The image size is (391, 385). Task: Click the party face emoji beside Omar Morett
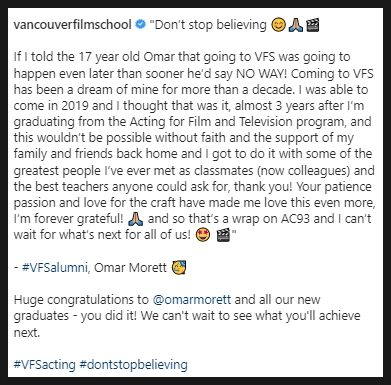click(x=178, y=267)
